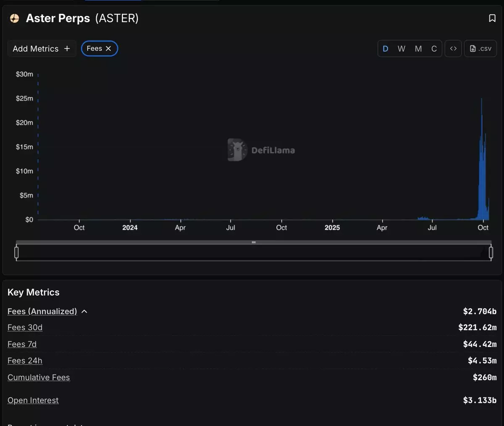Click the right handle of time range slider
The image size is (504, 426).
pyautogui.click(x=491, y=252)
